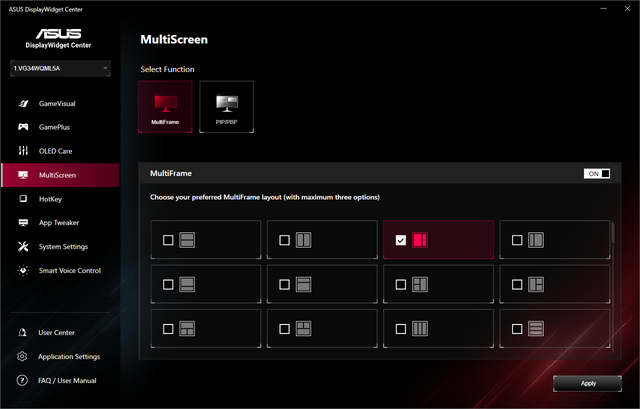The image size is (640, 409).
Task: Click the layout list vertical scrollbar
Action: pyautogui.click(x=613, y=233)
